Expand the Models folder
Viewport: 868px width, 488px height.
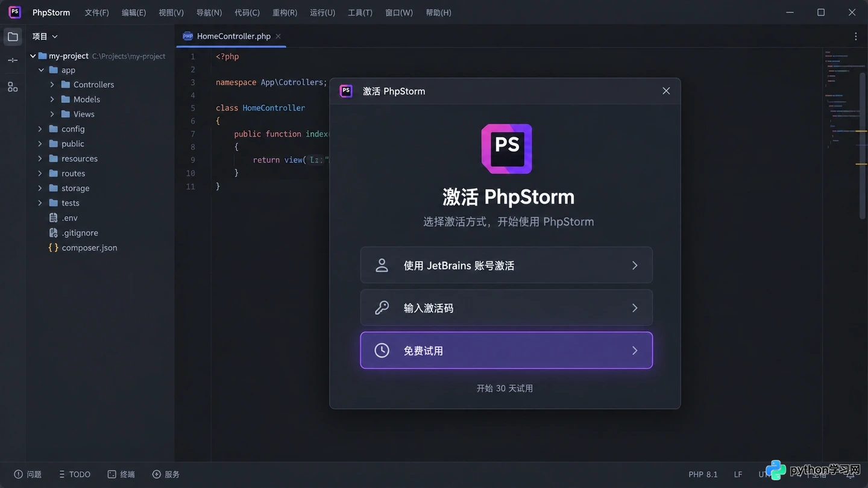[52, 99]
